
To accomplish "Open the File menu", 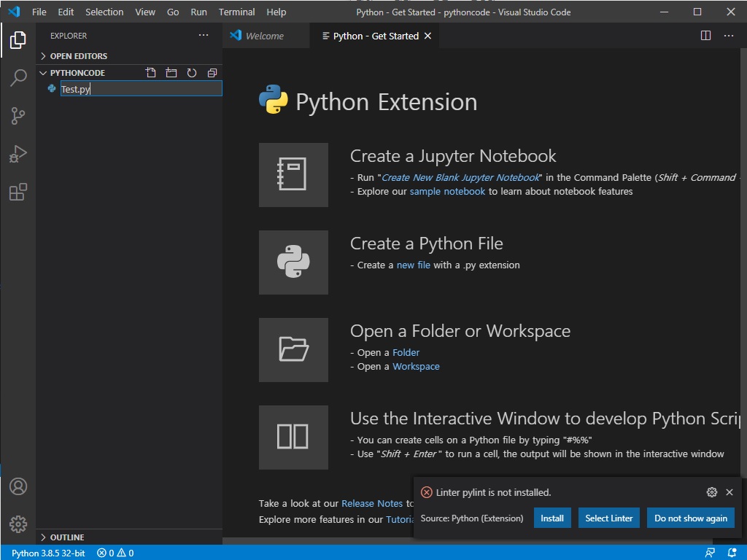I will (39, 12).
